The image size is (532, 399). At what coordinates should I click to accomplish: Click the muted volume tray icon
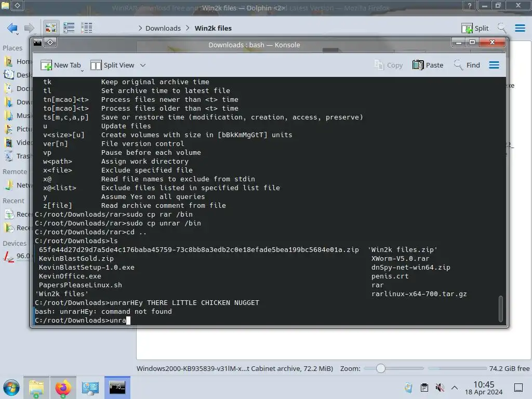coord(440,388)
